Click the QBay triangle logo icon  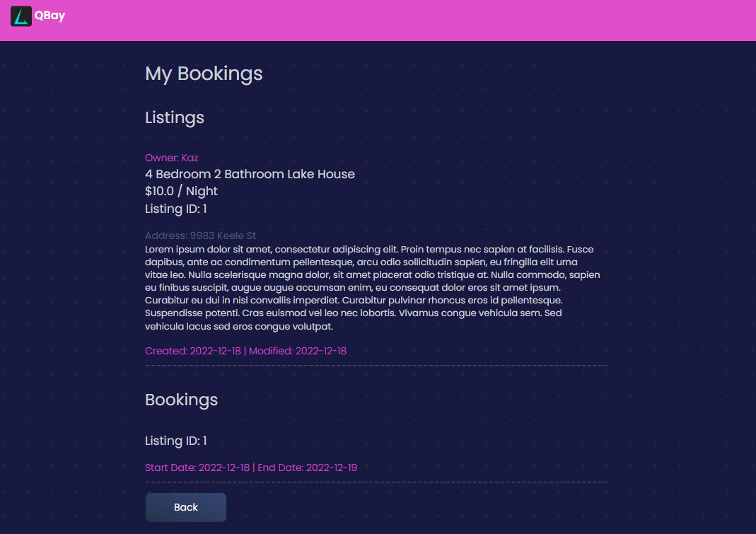(x=21, y=15)
